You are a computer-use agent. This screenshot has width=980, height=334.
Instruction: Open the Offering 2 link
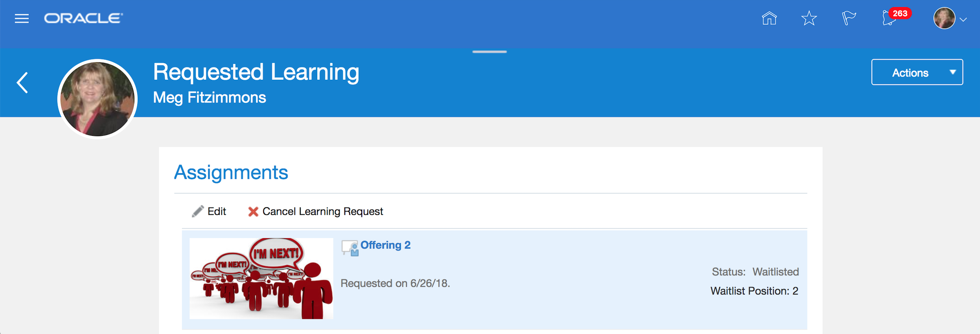(385, 245)
